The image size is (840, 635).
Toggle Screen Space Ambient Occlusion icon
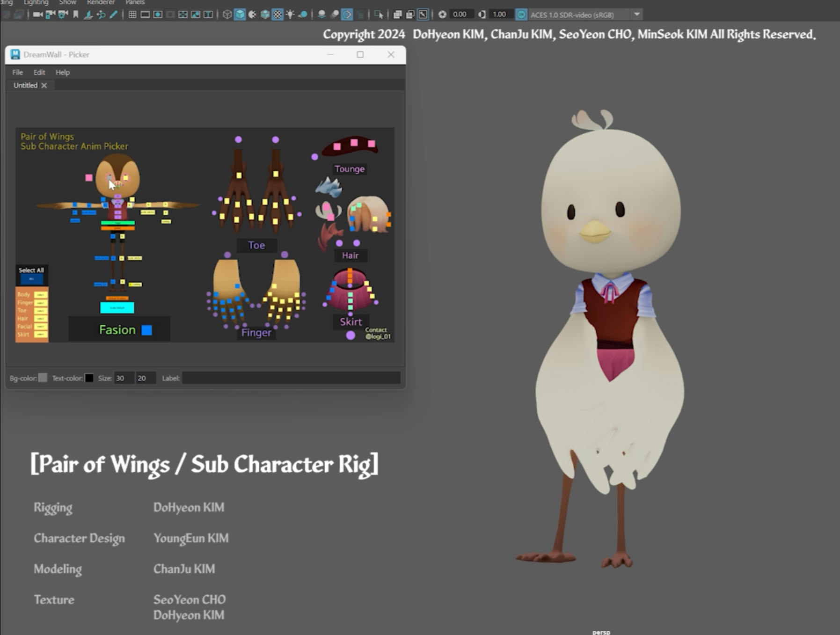(x=321, y=15)
